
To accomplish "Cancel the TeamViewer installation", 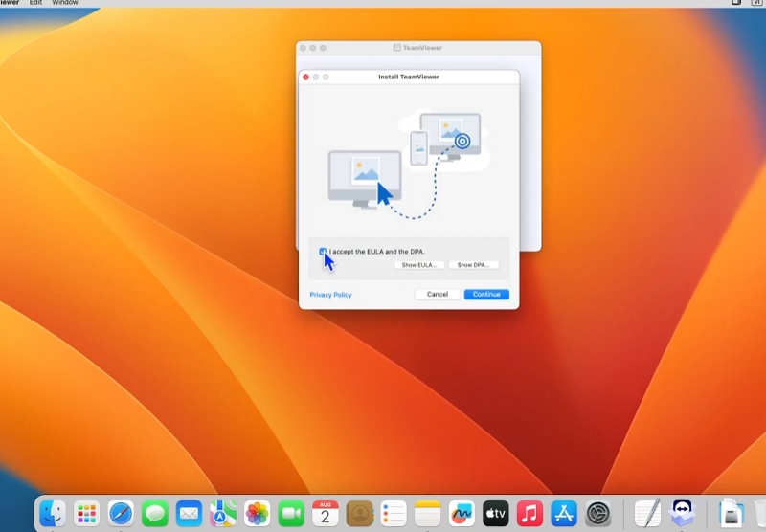I will pyautogui.click(x=438, y=295).
